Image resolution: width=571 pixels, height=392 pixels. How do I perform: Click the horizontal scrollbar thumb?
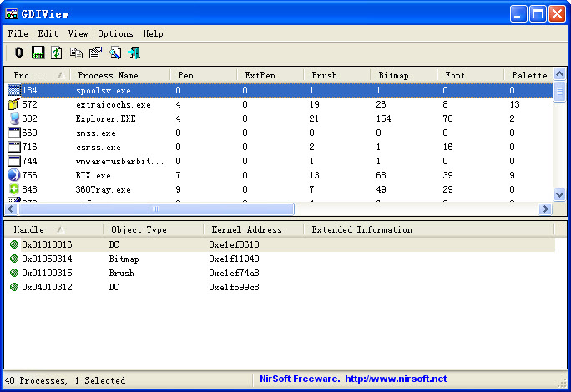coord(156,209)
